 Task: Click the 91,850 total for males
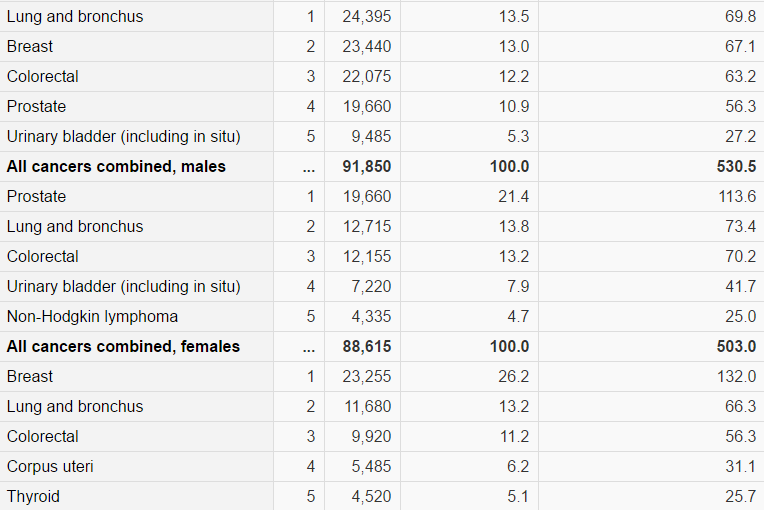coord(366,167)
